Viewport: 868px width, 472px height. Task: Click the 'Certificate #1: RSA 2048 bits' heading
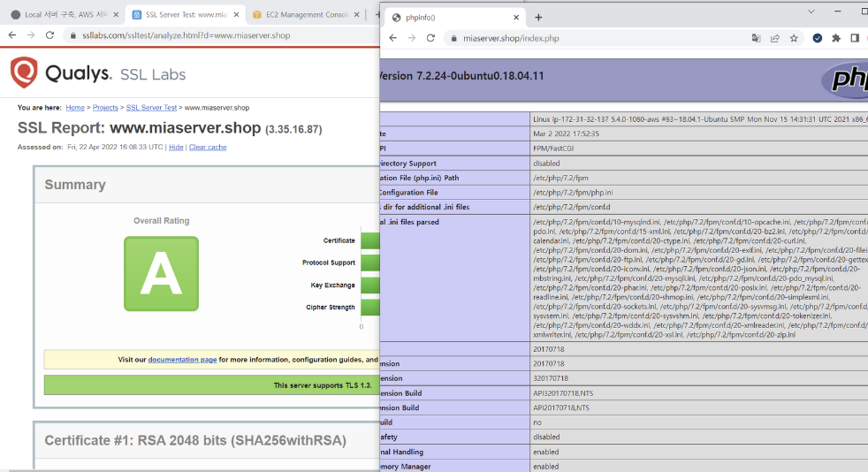194,440
